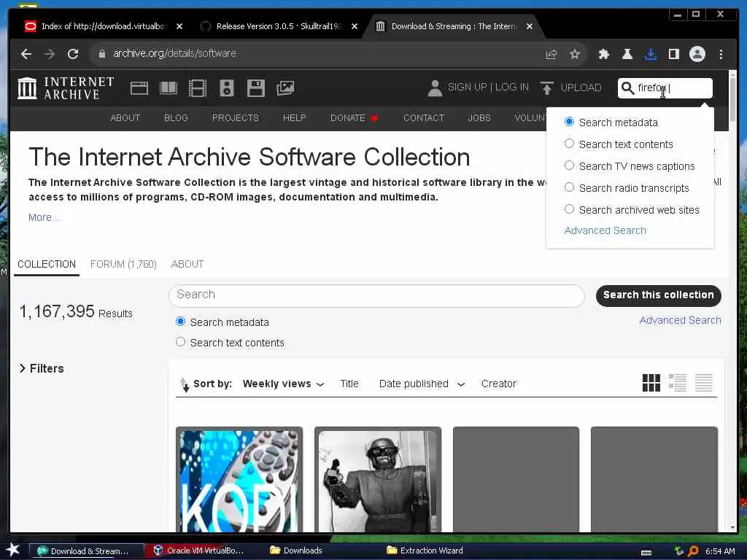Open the Chrome Labs flask icon
The image size is (747, 560).
627,54
